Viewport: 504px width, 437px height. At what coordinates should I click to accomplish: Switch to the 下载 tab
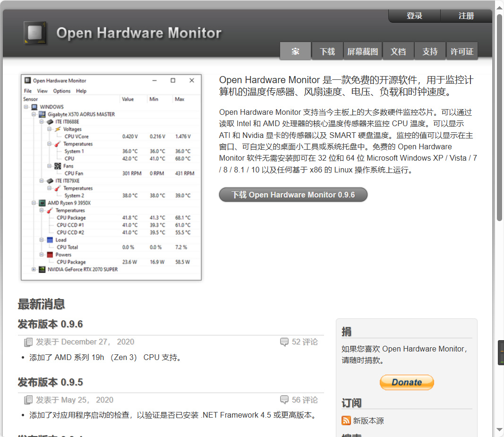327,51
